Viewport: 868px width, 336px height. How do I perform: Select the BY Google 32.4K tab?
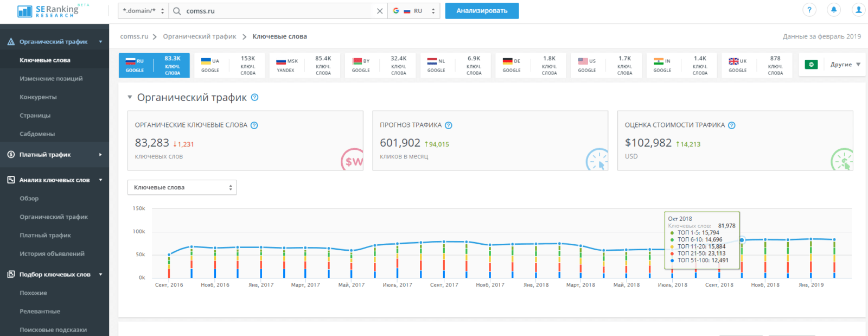380,66
